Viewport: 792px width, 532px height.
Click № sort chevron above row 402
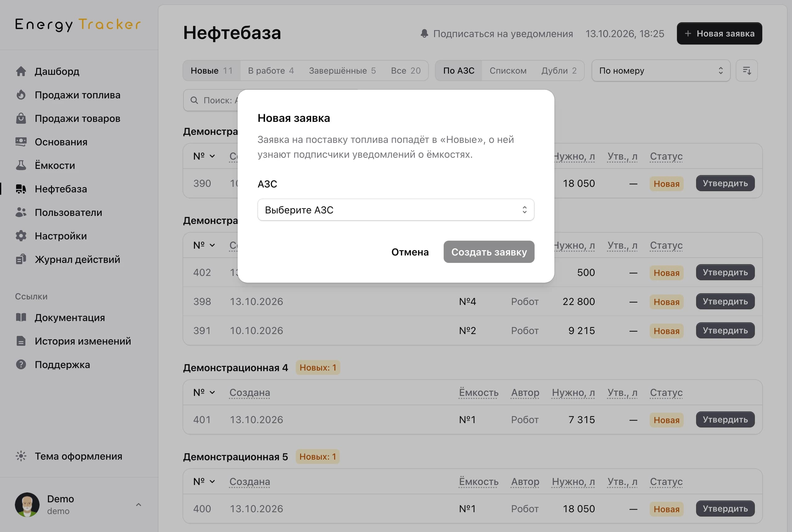(x=213, y=245)
